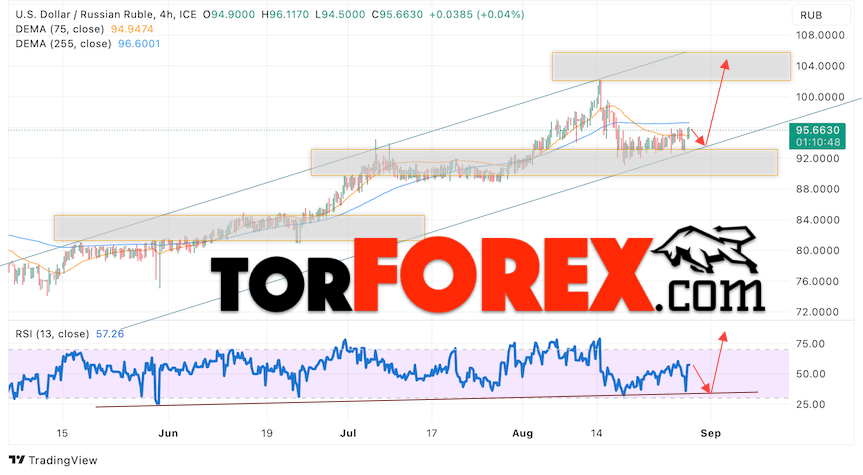Click the Jun date on the time axis

click(168, 433)
